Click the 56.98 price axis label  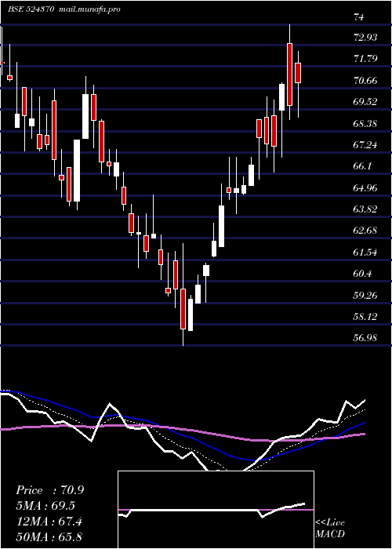click(x=365, y=338)
